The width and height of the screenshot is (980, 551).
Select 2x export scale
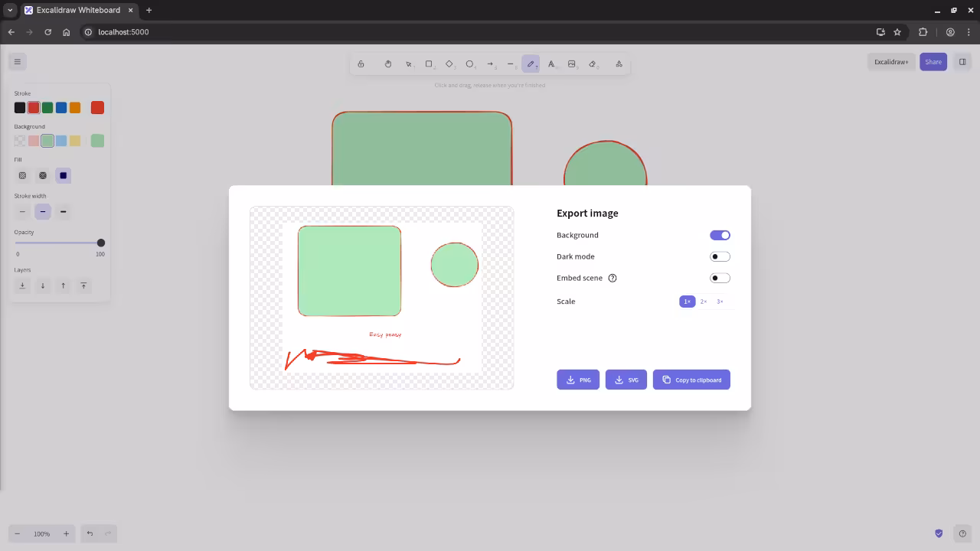(x=703, y=301)
